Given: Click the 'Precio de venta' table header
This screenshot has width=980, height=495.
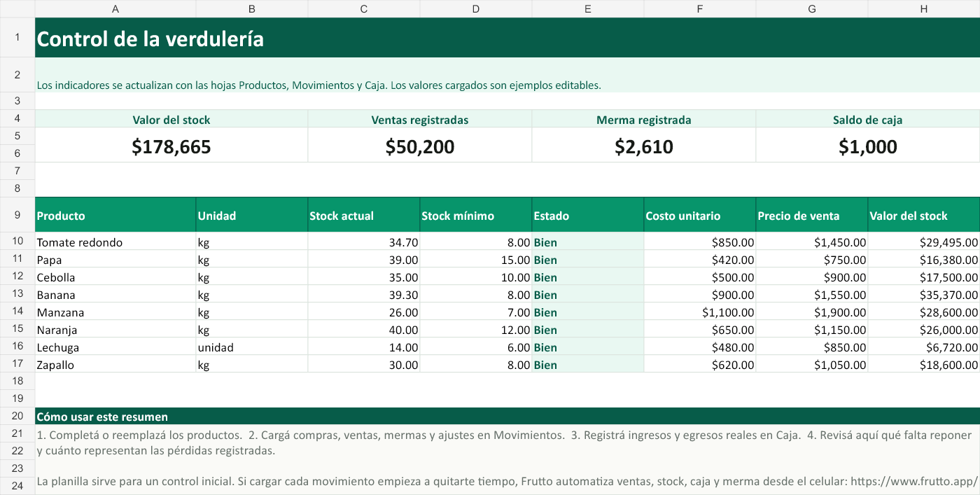Looking at the screenshot, I should [x=812, y=215].
